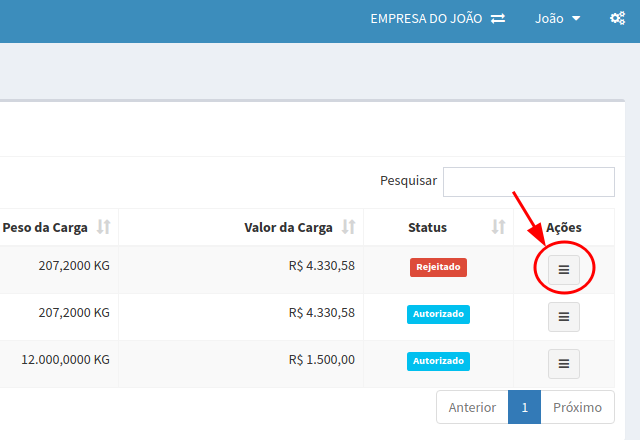Select page 1 in pagination
This screenshot has width=640, height=440.
point(524,407)
